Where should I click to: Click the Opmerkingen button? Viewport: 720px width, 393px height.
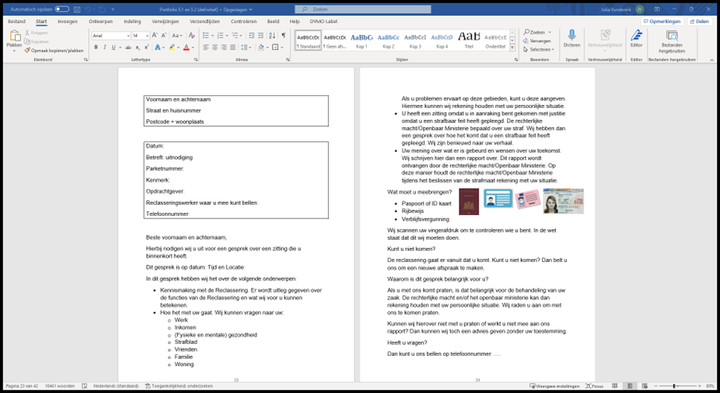click(x=662, y=22)
